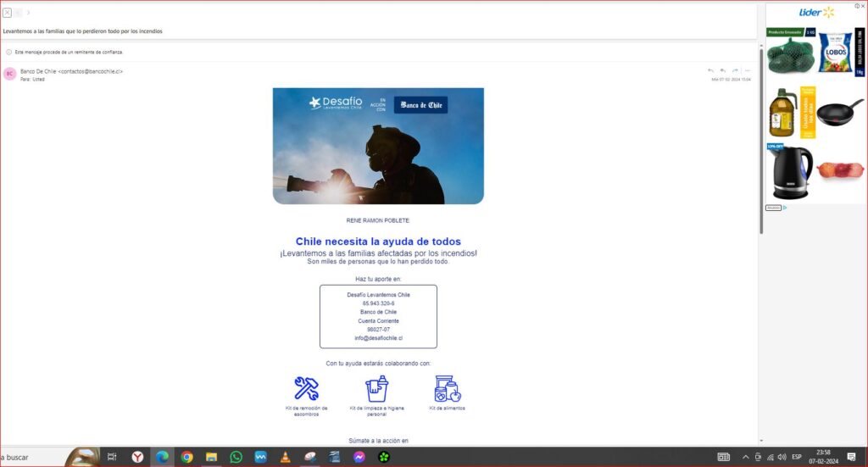Switch the ESP input language indicator

(x=797, y=457)
